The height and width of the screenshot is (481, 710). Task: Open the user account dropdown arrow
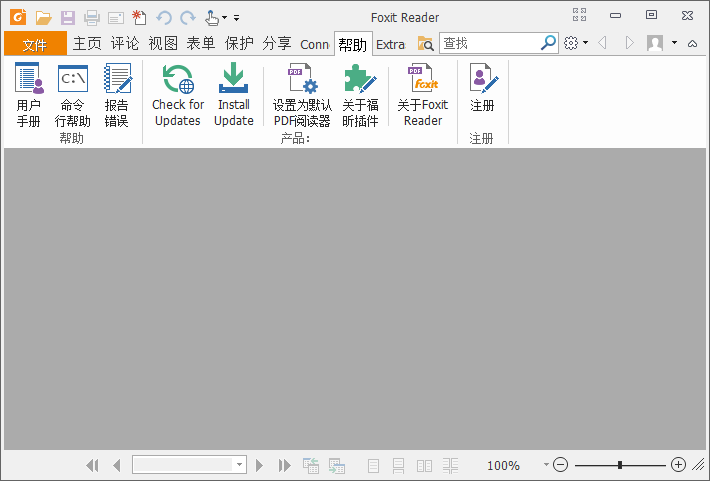coord(674,43)
